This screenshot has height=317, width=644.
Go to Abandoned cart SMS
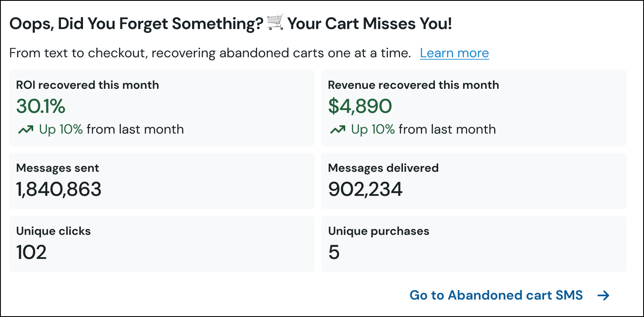(x=496, y=295)
